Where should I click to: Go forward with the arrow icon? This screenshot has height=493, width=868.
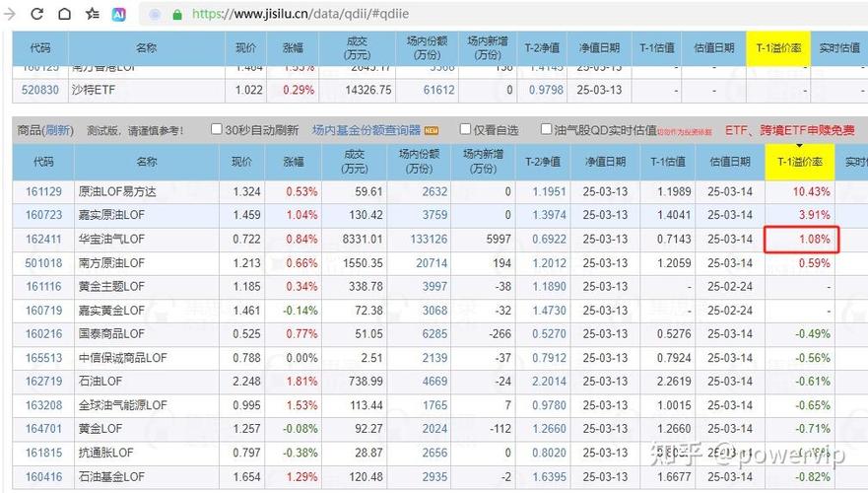[x=10, y=14]
